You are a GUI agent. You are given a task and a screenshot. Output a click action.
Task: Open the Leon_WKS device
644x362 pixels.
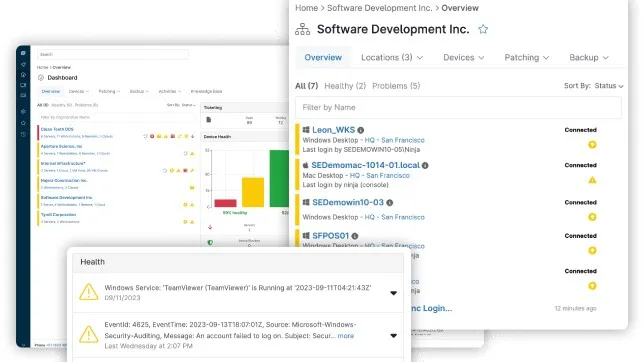334,130
